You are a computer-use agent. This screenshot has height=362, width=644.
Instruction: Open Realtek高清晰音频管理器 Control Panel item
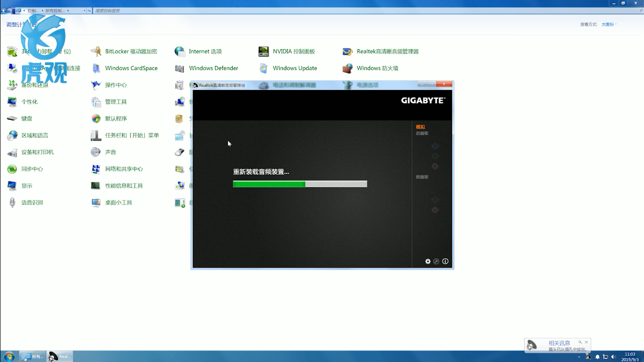[x=381, y=51]
